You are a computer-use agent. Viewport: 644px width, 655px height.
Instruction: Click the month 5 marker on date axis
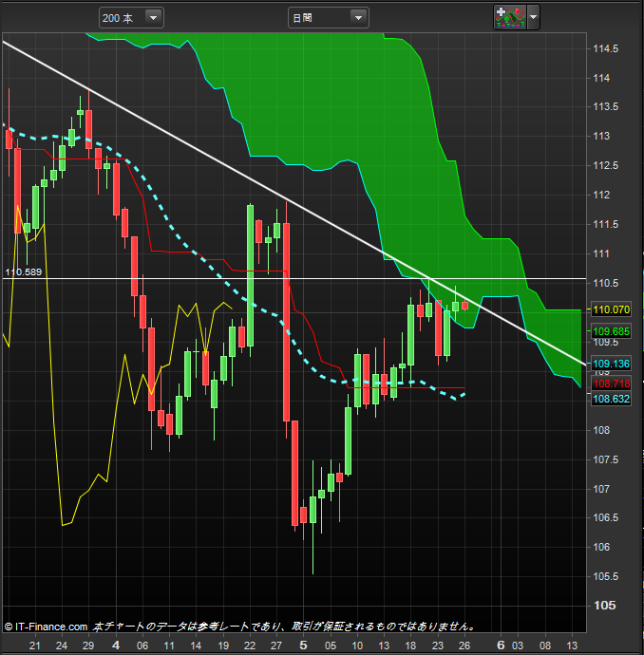[303, 646]
